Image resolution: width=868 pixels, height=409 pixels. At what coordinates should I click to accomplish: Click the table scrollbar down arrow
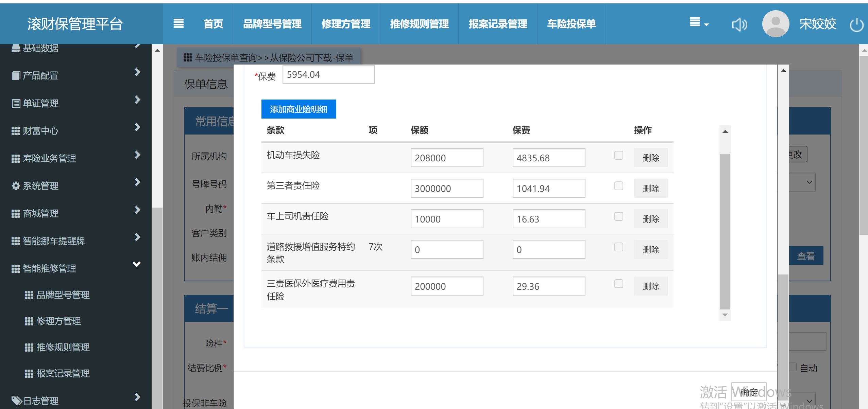point(725,315)
